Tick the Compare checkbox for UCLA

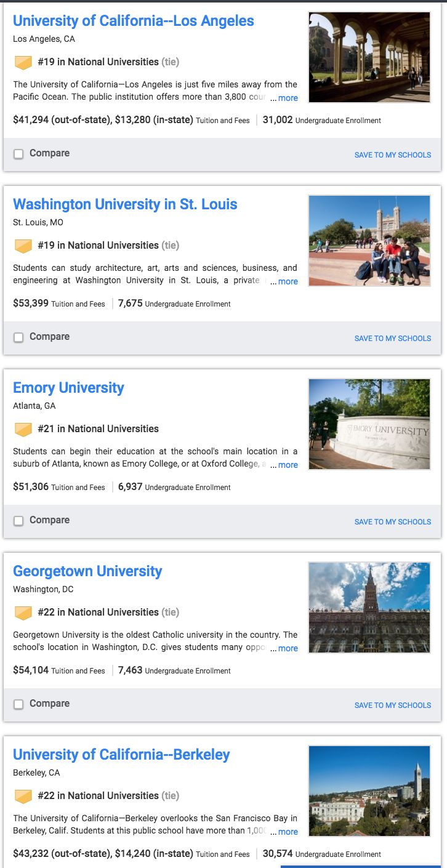[18, 154]
